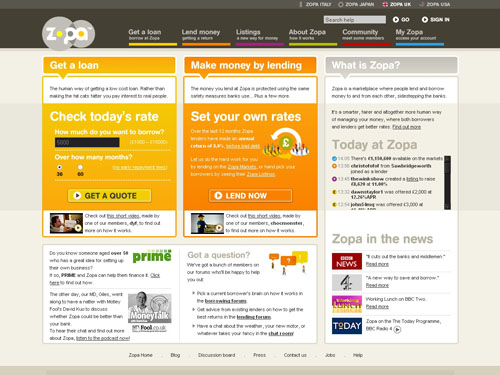500x375 pixels.
Task: Select the 60 months radio button
Action: pyautogui.click(x=80, y=167)
